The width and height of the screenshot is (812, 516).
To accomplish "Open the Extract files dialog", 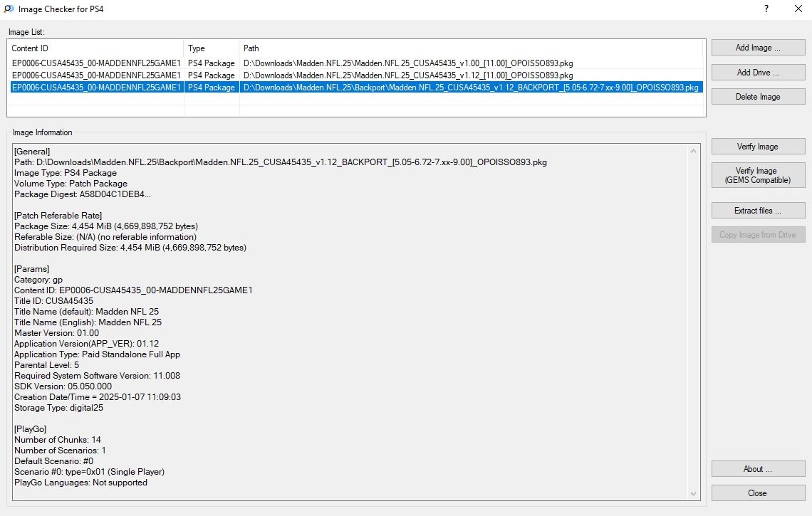I will tap(758, 211).
